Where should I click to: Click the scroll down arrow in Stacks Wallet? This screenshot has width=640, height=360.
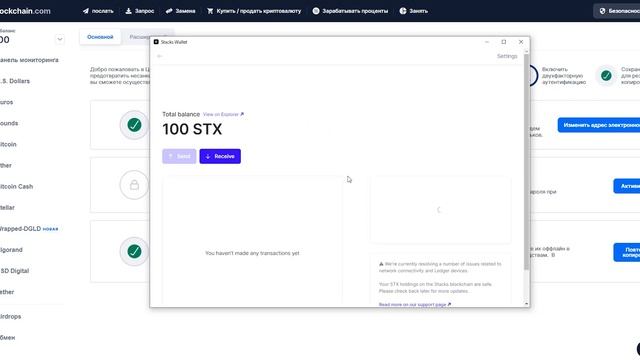click(526, 304)
